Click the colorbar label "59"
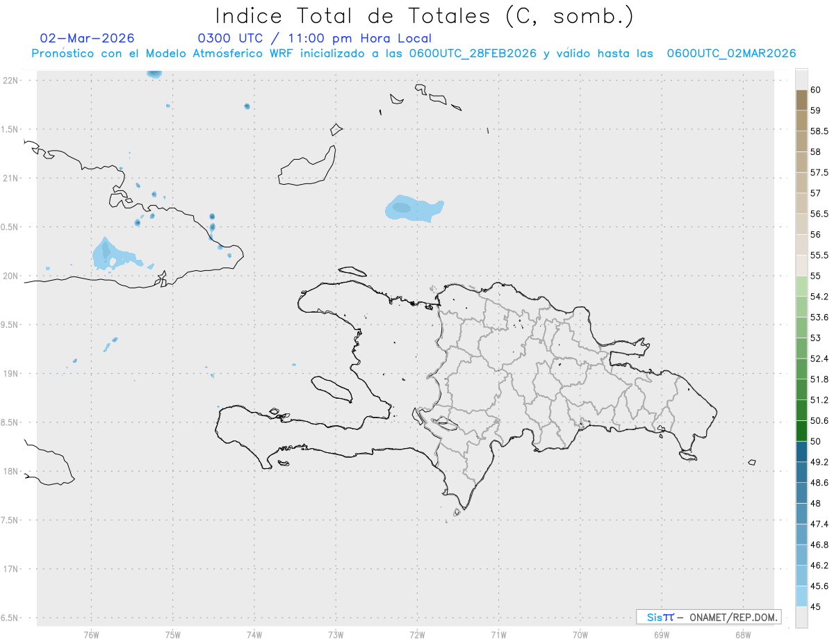The width and height of the screenshot is (834, 644). (815, 110)
